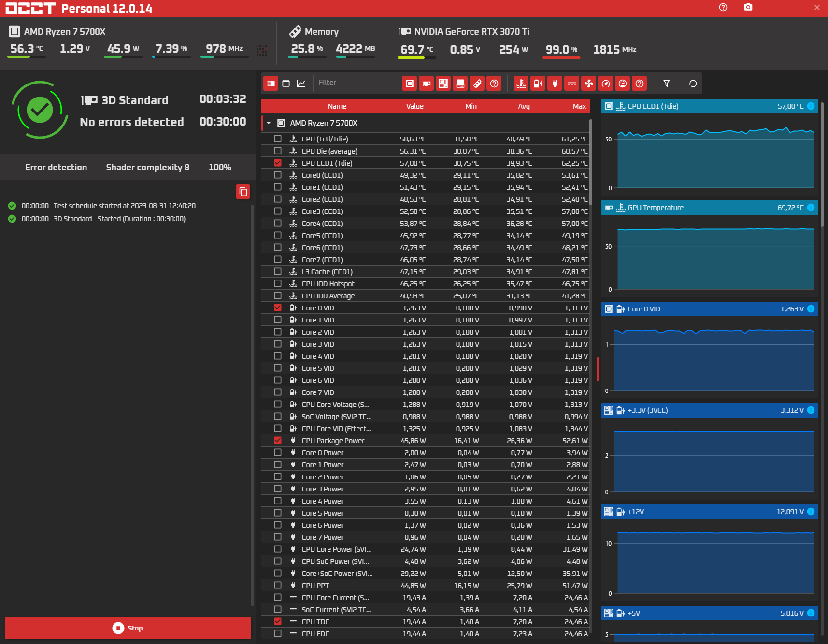Click the dotted grid icon beside 978 MHz
The height and width of the screenshot is (644, 828).
pyautogui.click(x=262, y=51)
